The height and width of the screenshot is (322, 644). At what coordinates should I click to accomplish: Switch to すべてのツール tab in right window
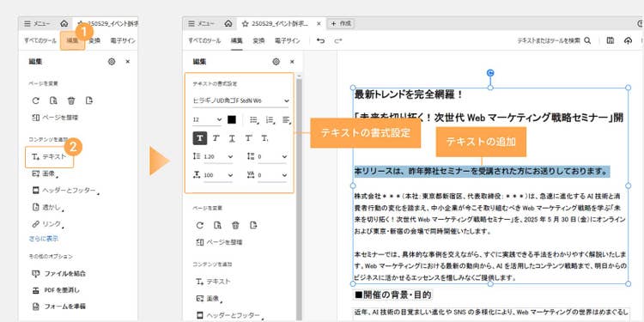204,40
